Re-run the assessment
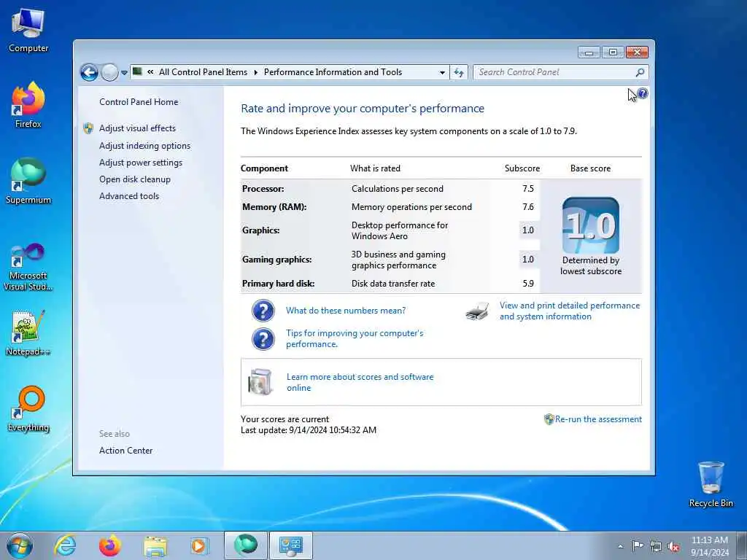This screenshot has width=747, height=560. point(598,419)
